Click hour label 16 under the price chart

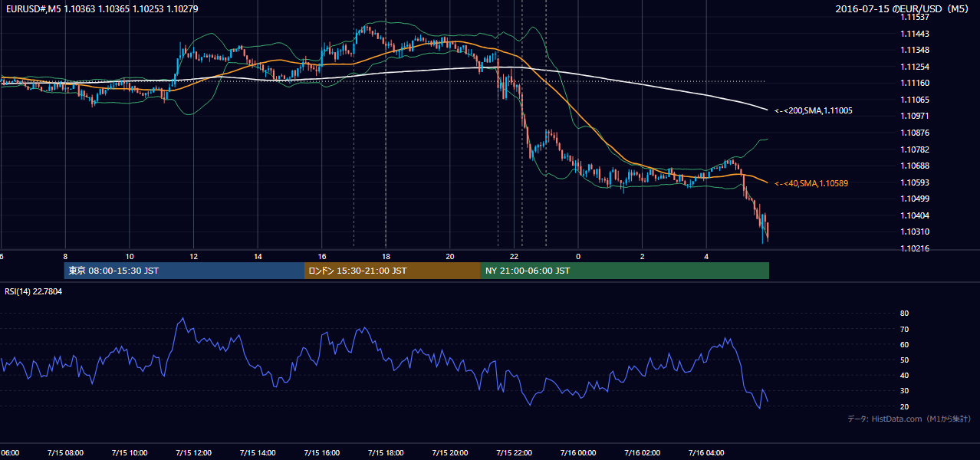click(x=322, y=256)
